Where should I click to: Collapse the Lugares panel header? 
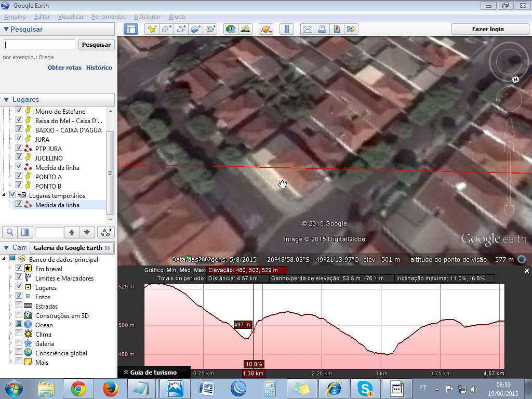coord(7,99)
